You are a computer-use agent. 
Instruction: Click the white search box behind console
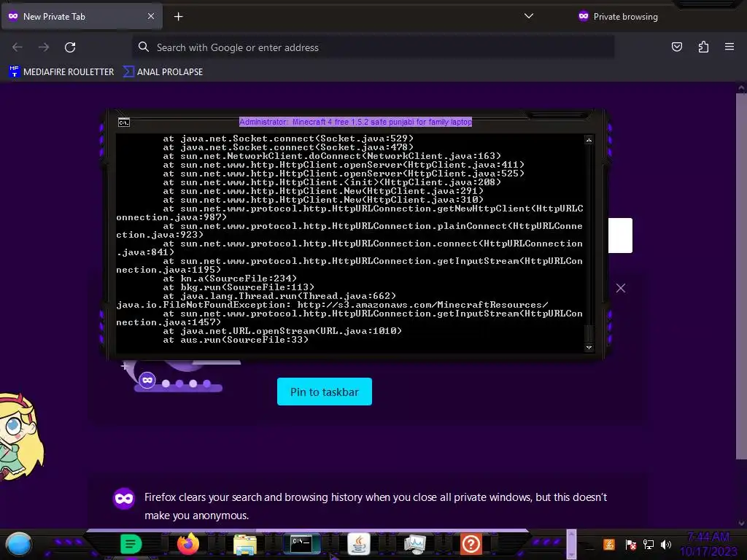click(x=620, y=236)
